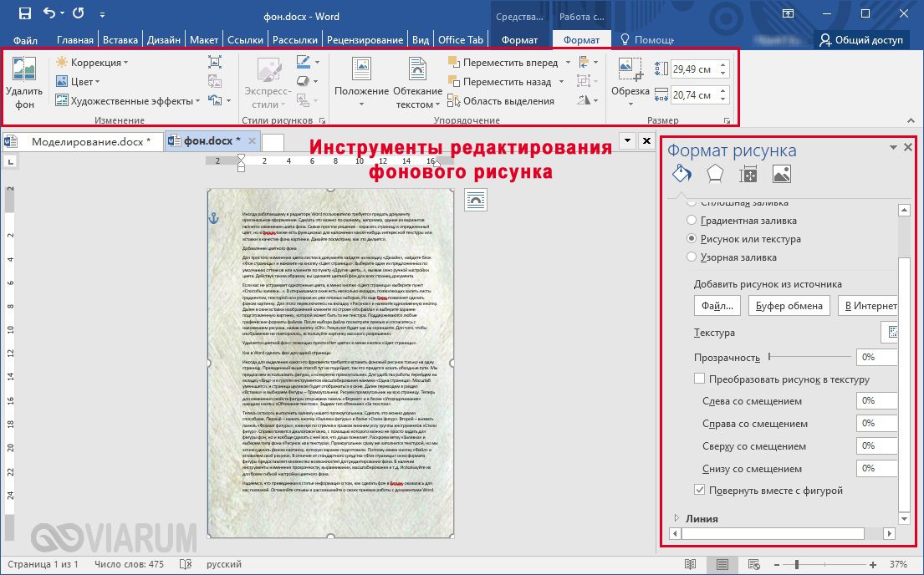Select the Градиентная заливка radio button

tap(692, 221)
